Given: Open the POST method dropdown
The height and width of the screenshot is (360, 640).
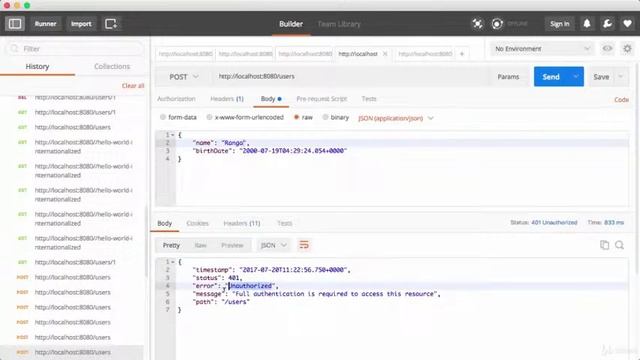Looking at the screenshot, I should click(184, 77).
